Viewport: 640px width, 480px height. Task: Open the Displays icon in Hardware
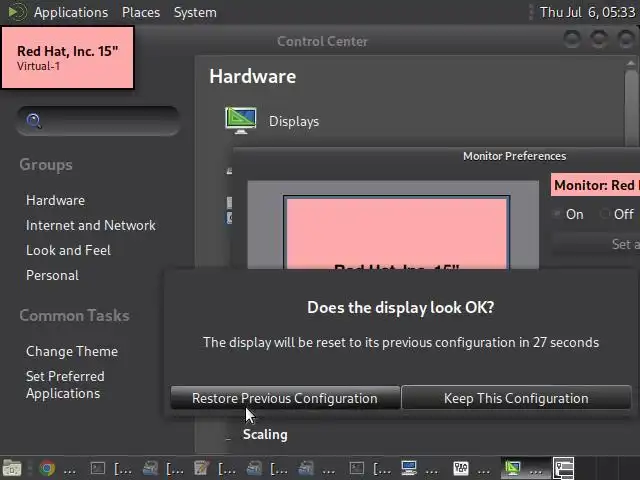click(241, 121)
